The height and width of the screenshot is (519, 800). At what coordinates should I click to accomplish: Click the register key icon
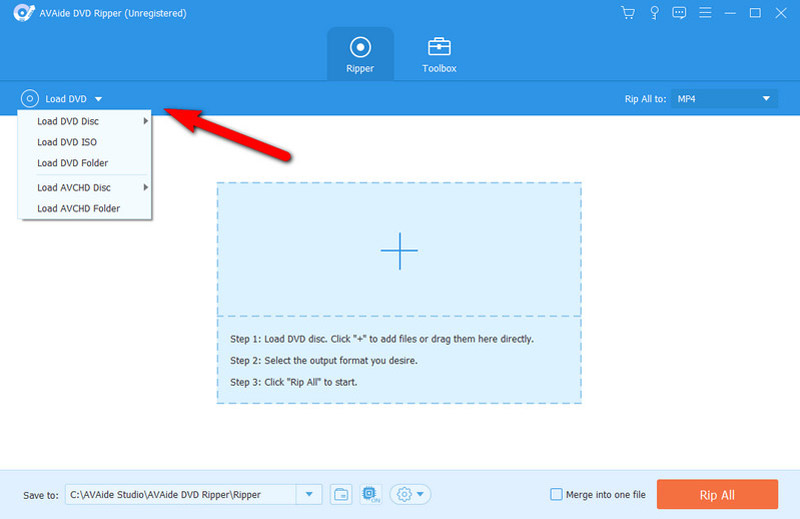tap(654, 13)
